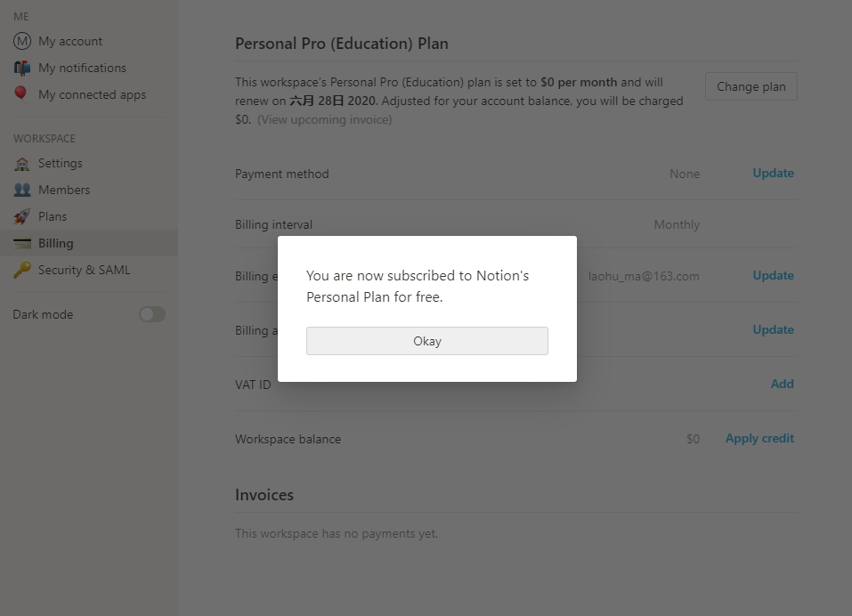Update the billing email address
852x616 pixels.
pyautogui.click(x=774, y=275)
